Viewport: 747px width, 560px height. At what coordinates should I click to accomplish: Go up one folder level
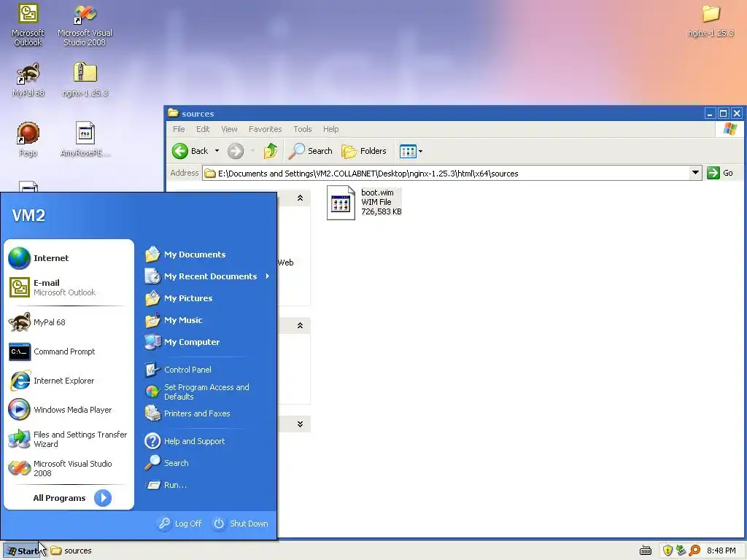point(271,151)
